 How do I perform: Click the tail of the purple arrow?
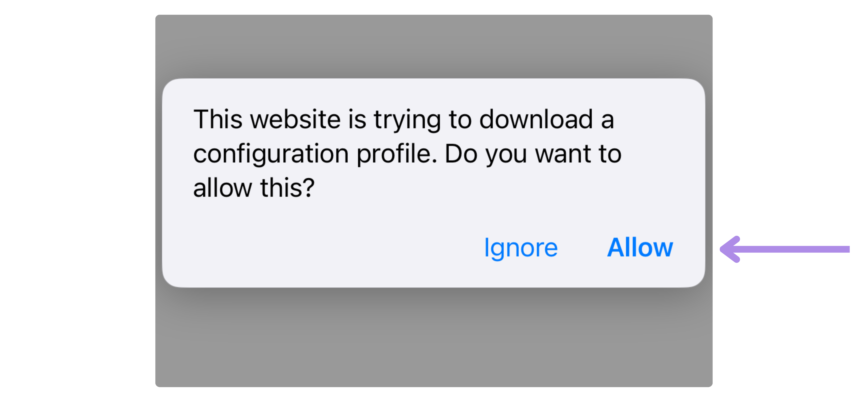(x=842, y=249)
